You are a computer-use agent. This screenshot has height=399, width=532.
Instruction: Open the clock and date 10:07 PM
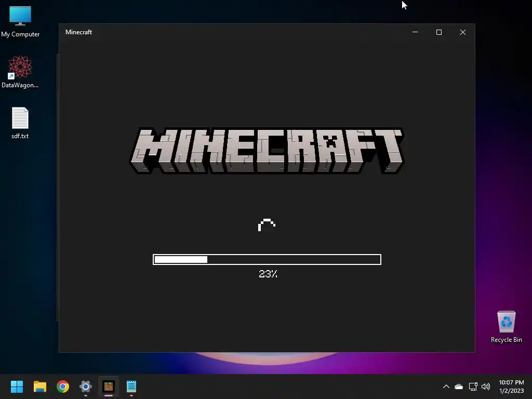point(511,387)
